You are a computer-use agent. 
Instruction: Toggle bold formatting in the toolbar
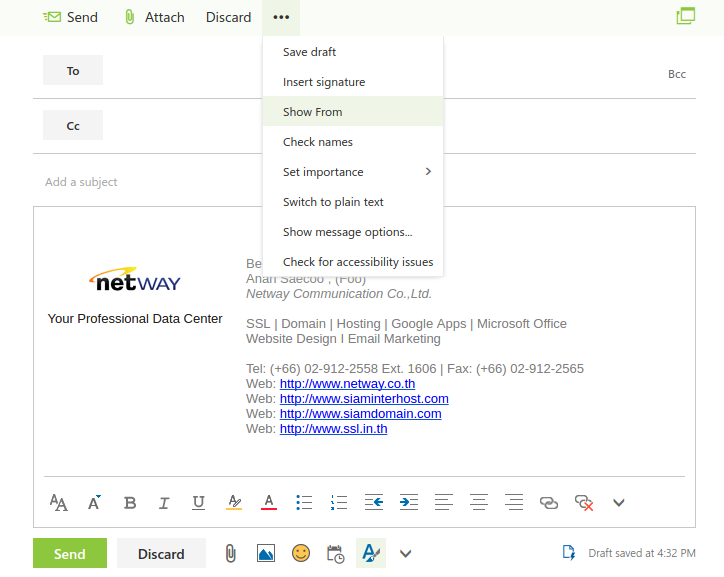pos(130,503)
